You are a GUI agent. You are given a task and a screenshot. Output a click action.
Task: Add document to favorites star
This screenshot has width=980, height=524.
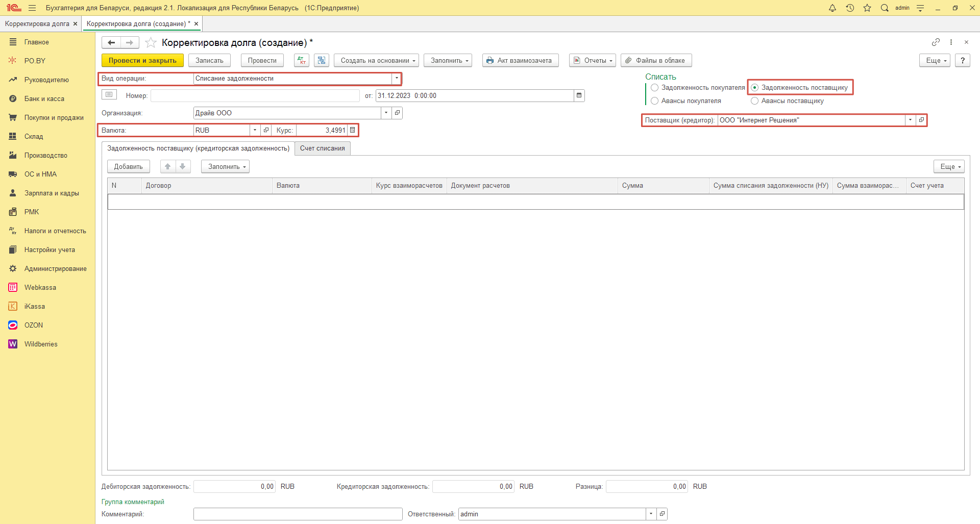151,42
